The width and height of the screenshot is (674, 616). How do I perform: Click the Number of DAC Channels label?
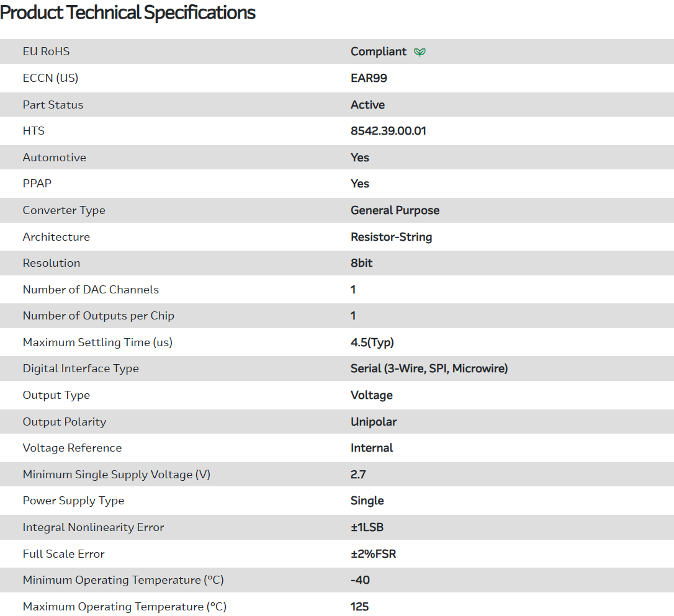point(91,290)
